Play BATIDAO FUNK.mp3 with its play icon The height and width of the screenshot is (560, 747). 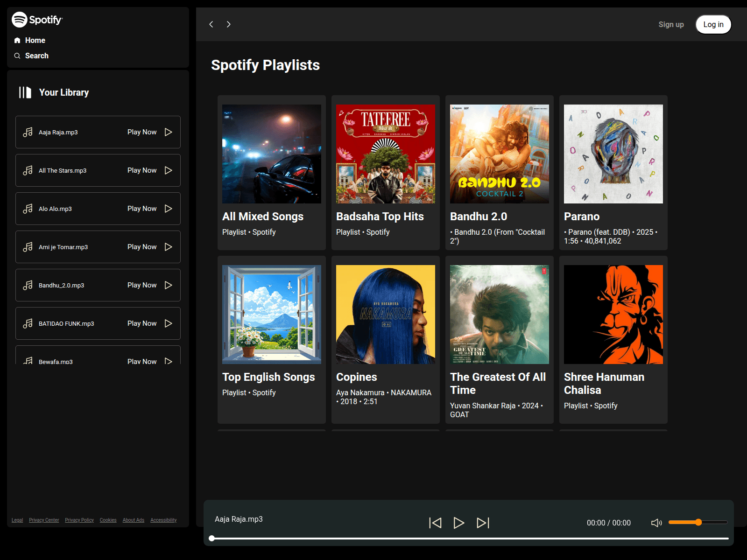pos(169,323)
